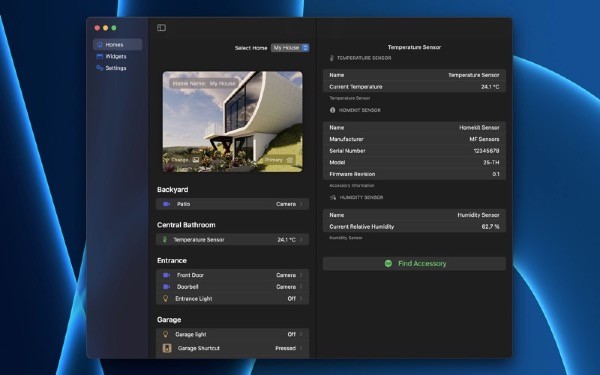Click the Find Accessory button
The image size is (600, 375).
pos(414,264)
